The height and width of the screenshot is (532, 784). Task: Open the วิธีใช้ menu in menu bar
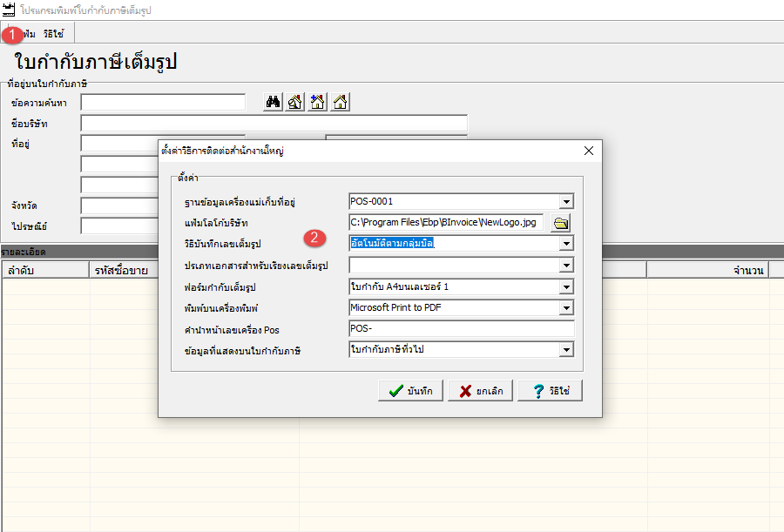coord(53,34)
